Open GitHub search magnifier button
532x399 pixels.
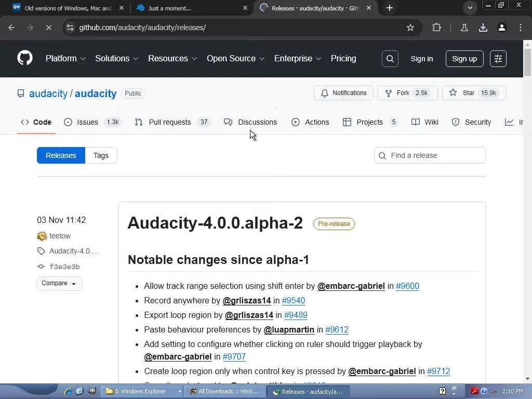point(390,59)
